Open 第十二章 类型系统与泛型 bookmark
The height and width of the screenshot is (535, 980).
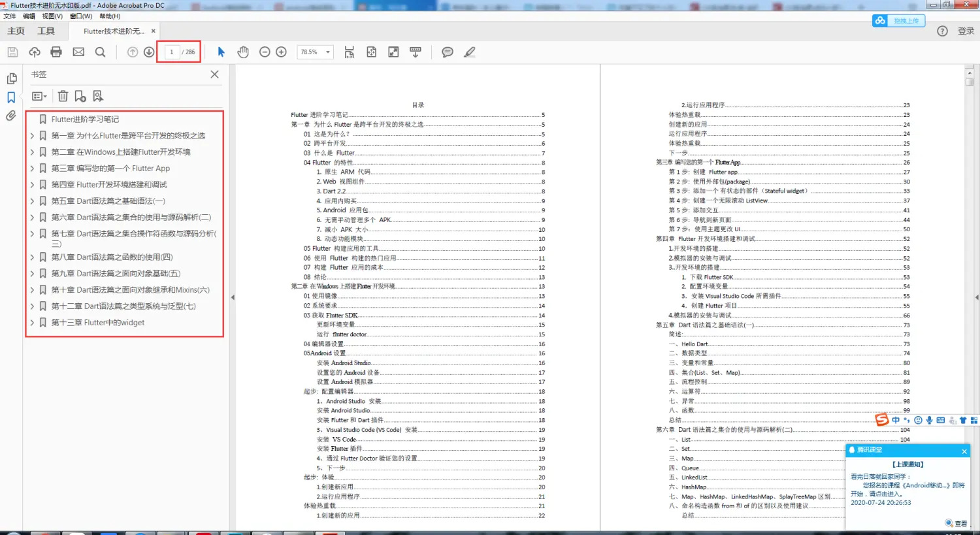[123, 306]
